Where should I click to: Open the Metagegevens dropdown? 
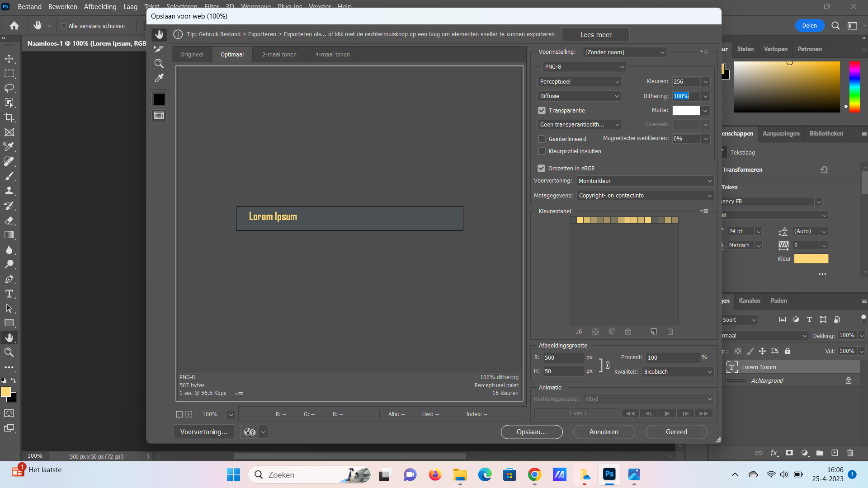[x=645, y=196]
